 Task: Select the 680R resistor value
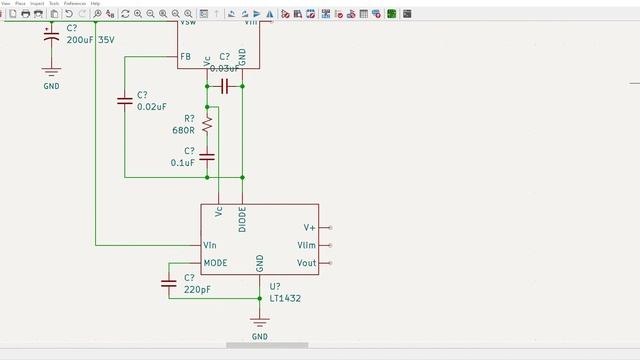pos(183,131)
